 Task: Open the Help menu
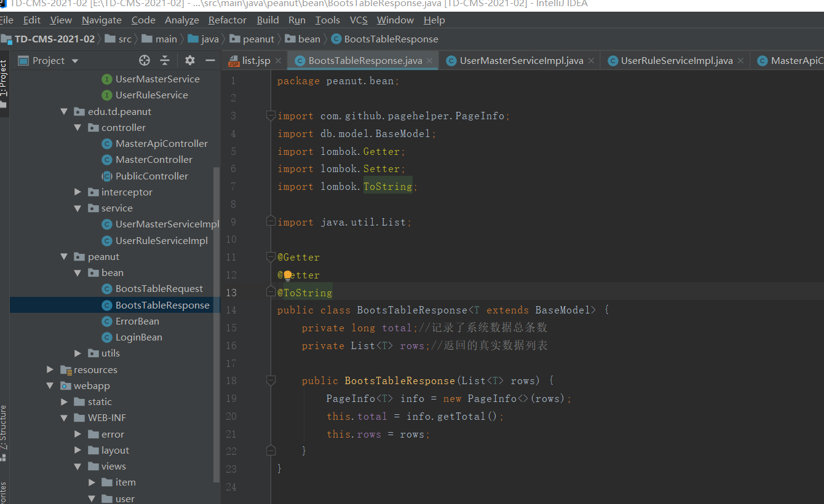click(x=434, y=20)
